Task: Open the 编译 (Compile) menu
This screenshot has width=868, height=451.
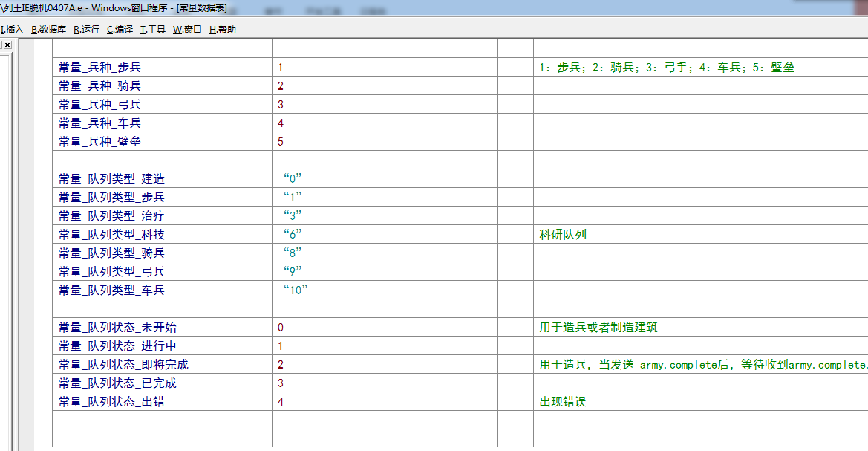Action: click(120, 30)
